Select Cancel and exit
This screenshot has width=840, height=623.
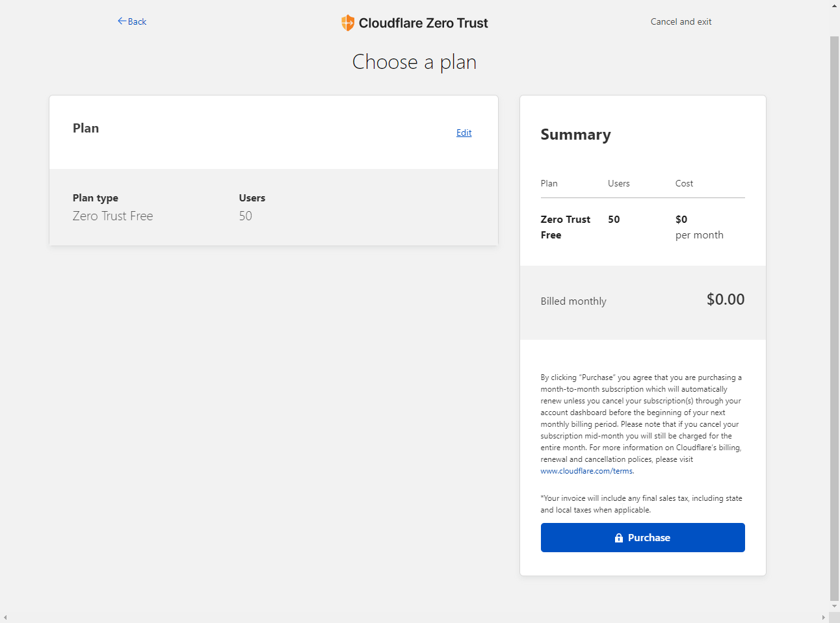pos(681,21)
